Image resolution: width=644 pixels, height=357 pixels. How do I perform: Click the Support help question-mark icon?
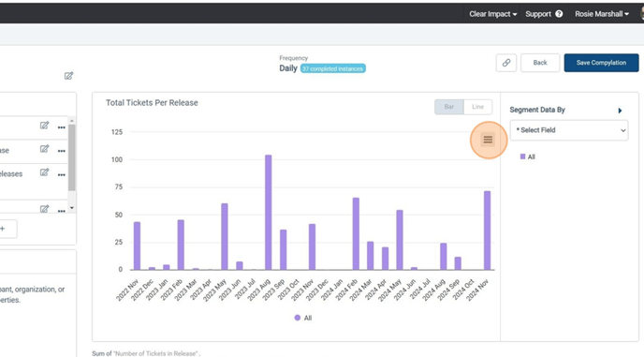(x=559, y=14)
